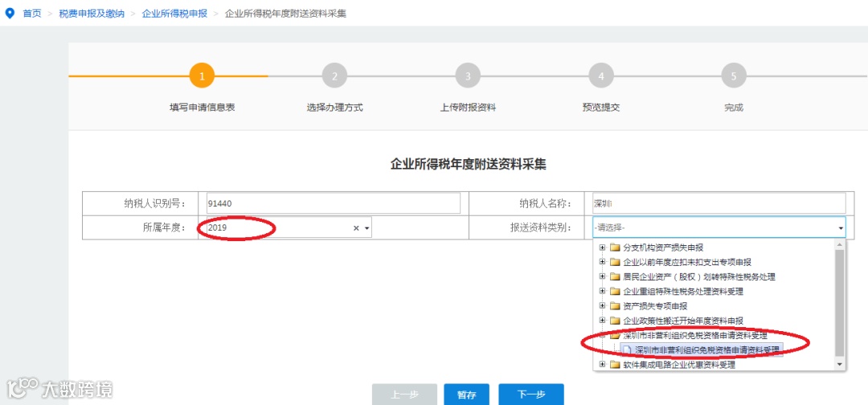Click folder icon of 企业重组特殊性税务处理资料受理
868x405 pixels.
[615, 291]
